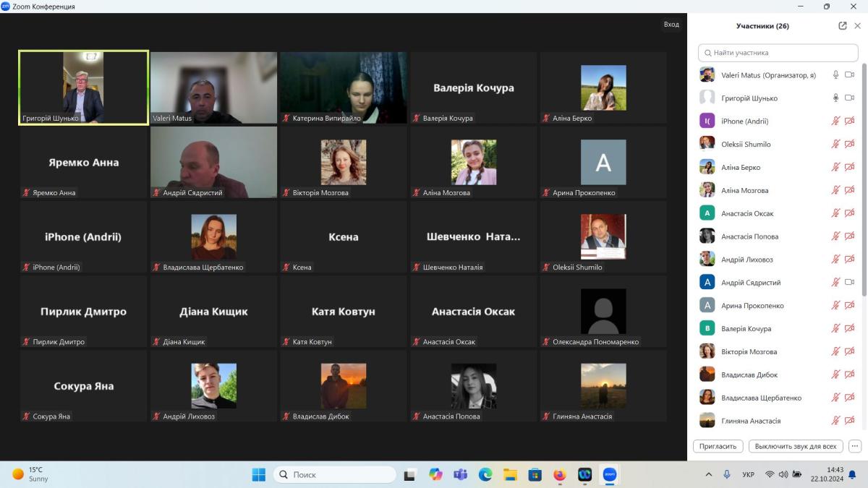Select Владислав Дибок in participants list
Screen dimensions: 868x488
pos(749,375)
